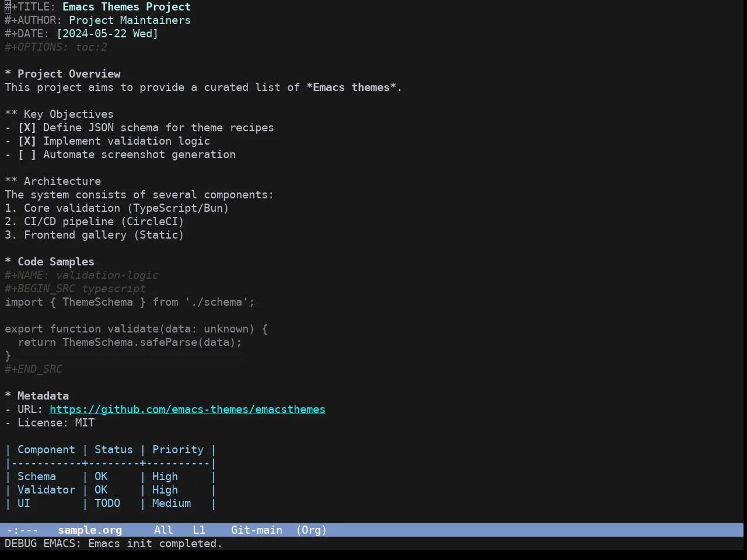Place cursor on the #+BEGIN_SRC typescript line
Image resolution: width=747 pixels, height=560 pixels.
tap(75, 289)
